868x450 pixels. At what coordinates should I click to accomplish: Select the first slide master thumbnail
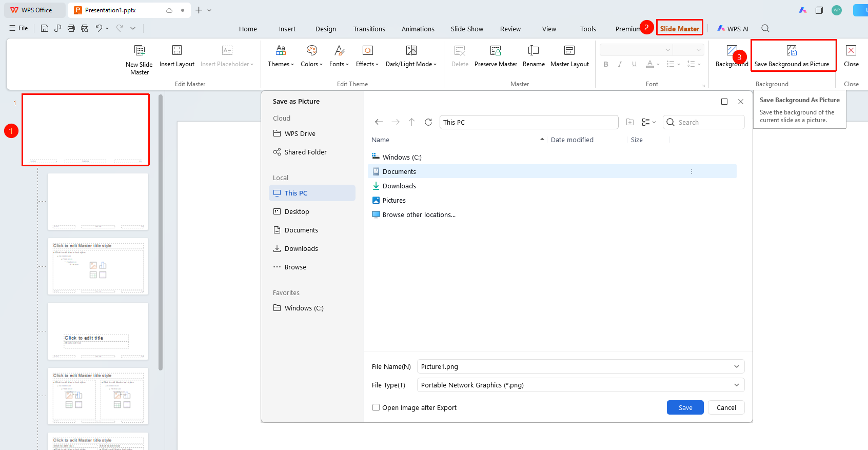click(x=86, y=130)
